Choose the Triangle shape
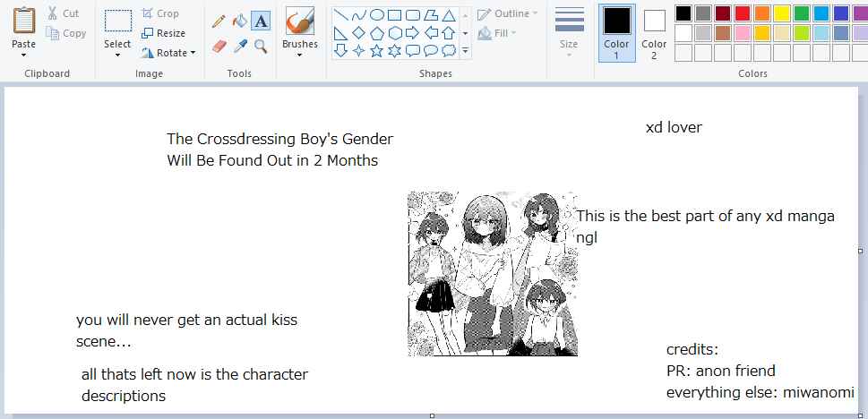The width and height of the screenshot is (868, 419). [x=449, y=15]
